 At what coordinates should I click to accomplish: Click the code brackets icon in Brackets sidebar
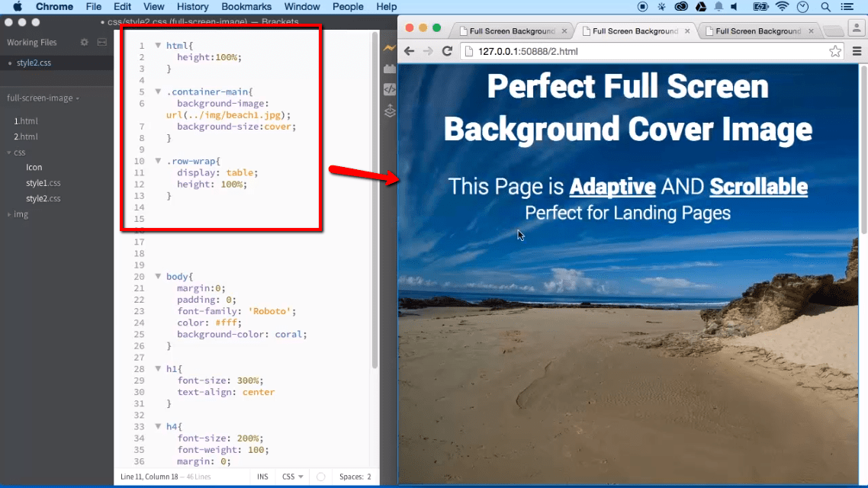click(x=389, y=89)
